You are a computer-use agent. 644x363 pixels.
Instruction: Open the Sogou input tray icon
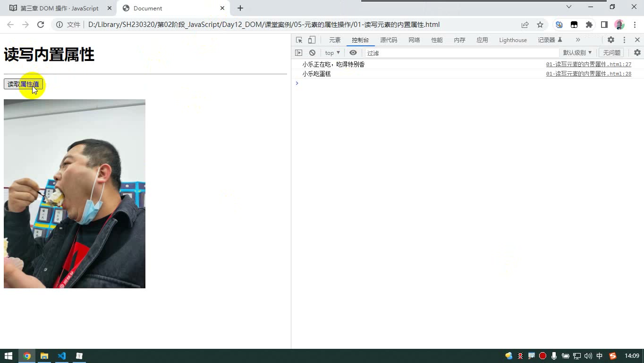613,356
